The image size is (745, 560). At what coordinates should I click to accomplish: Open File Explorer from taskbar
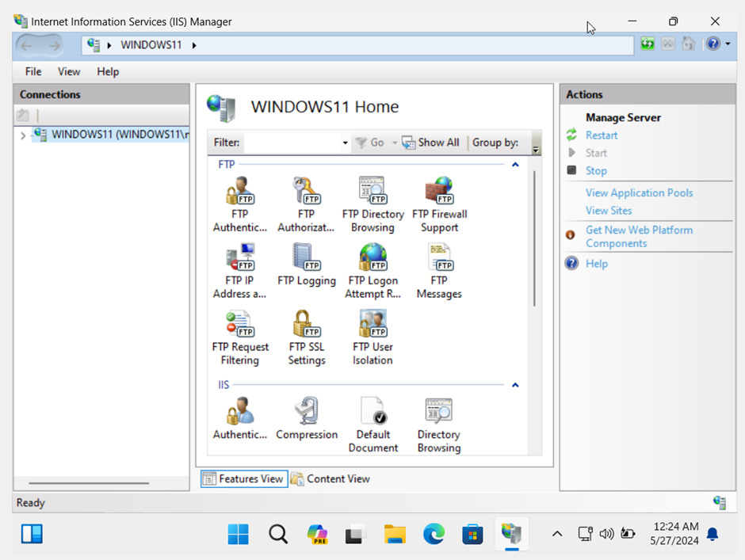click(395, 535)
